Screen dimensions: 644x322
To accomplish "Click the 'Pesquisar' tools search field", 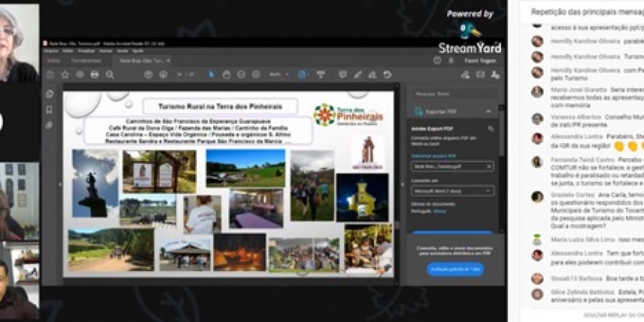I will tap(451, 94).
